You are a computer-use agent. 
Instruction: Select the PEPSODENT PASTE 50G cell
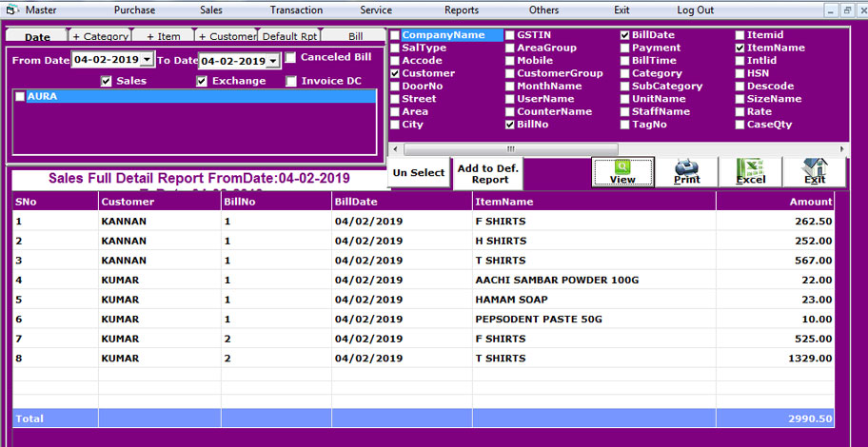pyautogui.click(x=594, y=320)
